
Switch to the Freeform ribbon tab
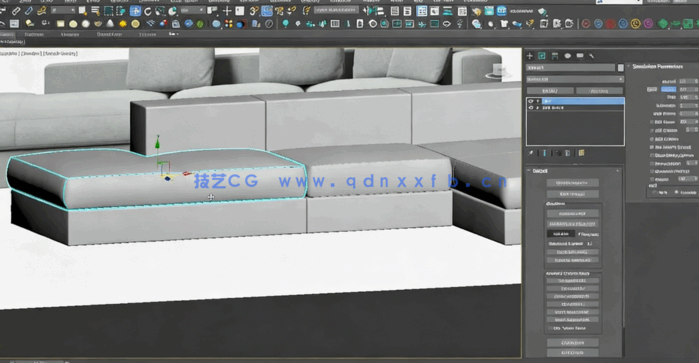[x=34, y=34]
